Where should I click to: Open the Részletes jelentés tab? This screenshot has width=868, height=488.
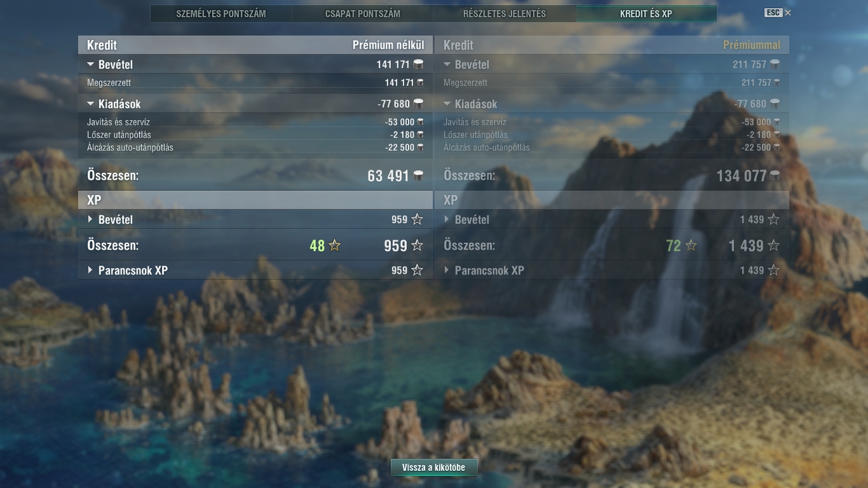tap(505, 13)
